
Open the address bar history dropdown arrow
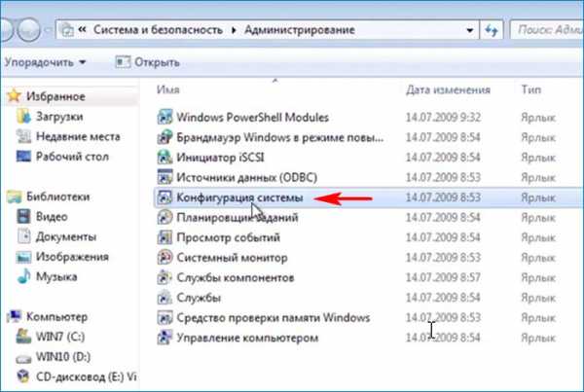click(x=470, y=30)
